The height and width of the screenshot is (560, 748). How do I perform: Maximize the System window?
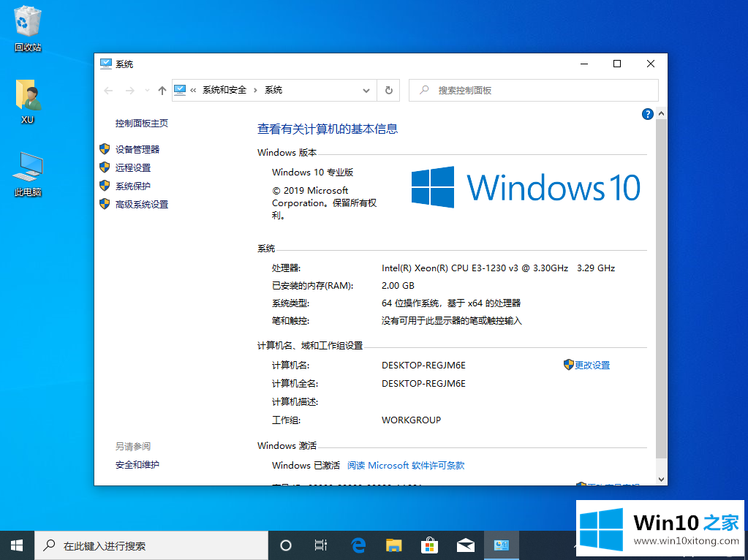617,64
